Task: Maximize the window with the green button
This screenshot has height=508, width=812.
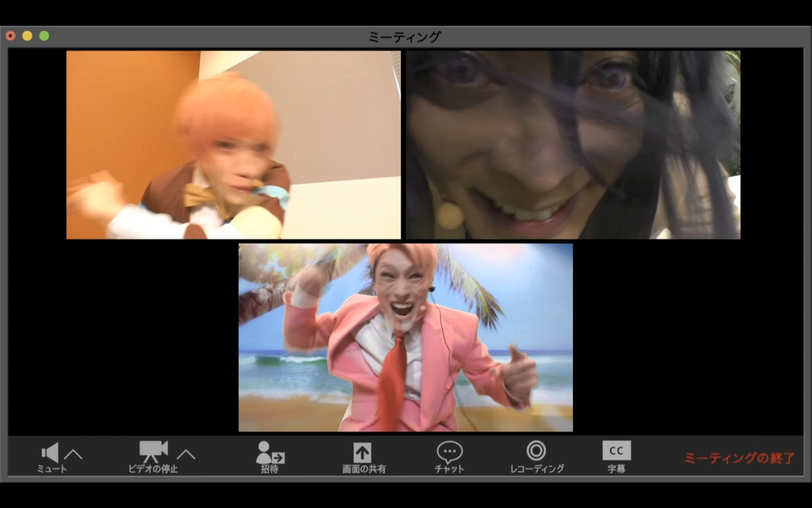Action: [44, 36]
